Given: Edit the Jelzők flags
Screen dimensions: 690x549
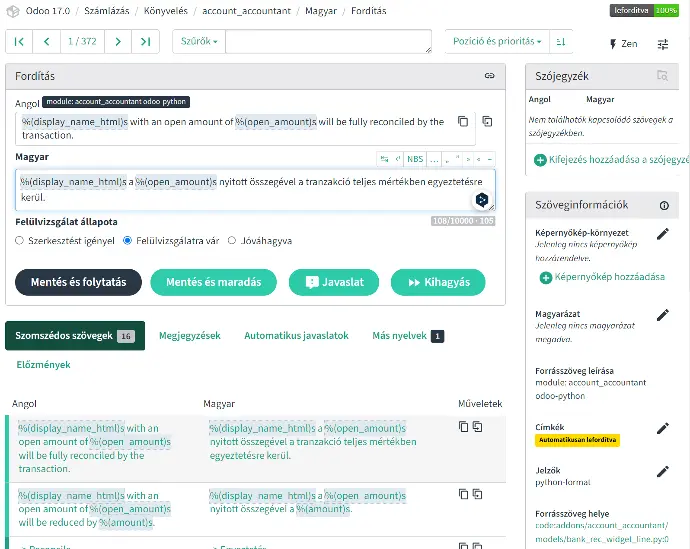Looking at the screenshot, I should coord(663,471).
